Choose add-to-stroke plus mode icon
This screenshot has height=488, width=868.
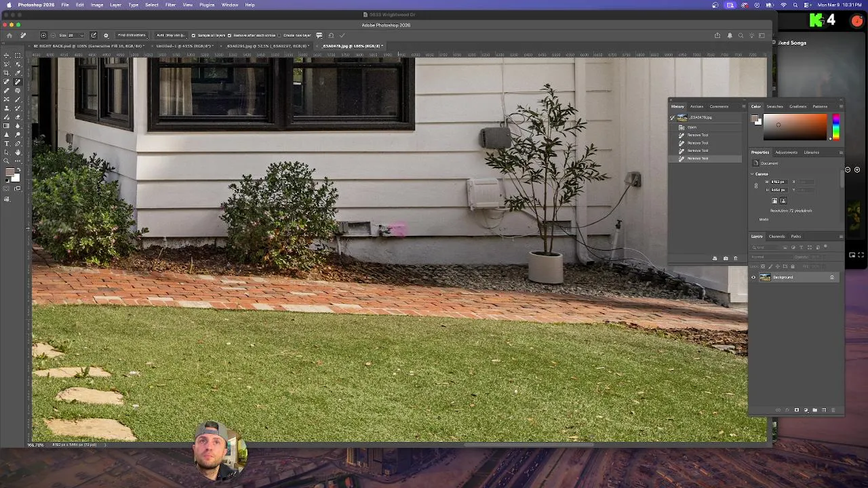pyautogui.click(x=43, y=35)
